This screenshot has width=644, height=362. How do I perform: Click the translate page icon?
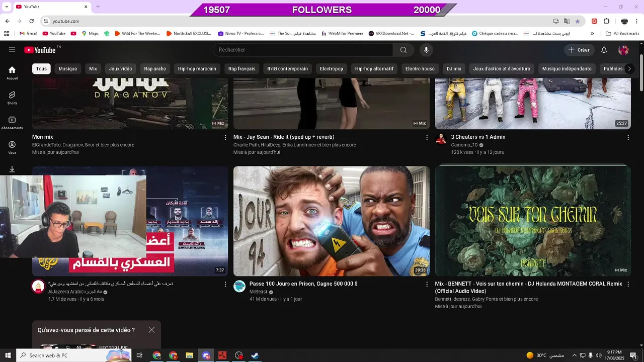point(567,21)
